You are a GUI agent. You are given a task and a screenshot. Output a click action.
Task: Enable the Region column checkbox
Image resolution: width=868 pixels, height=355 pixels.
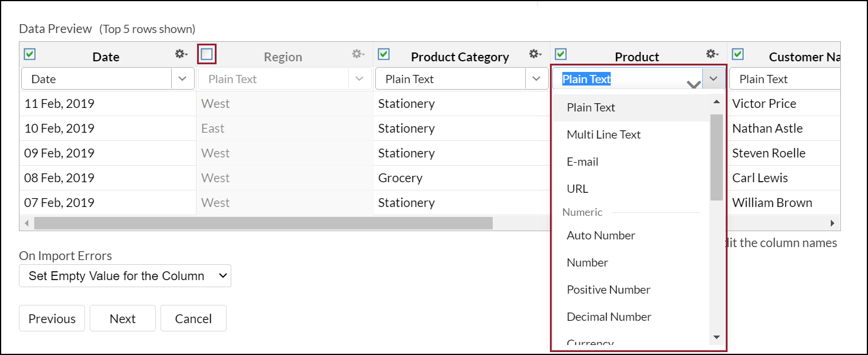click(x=207, y=54)
